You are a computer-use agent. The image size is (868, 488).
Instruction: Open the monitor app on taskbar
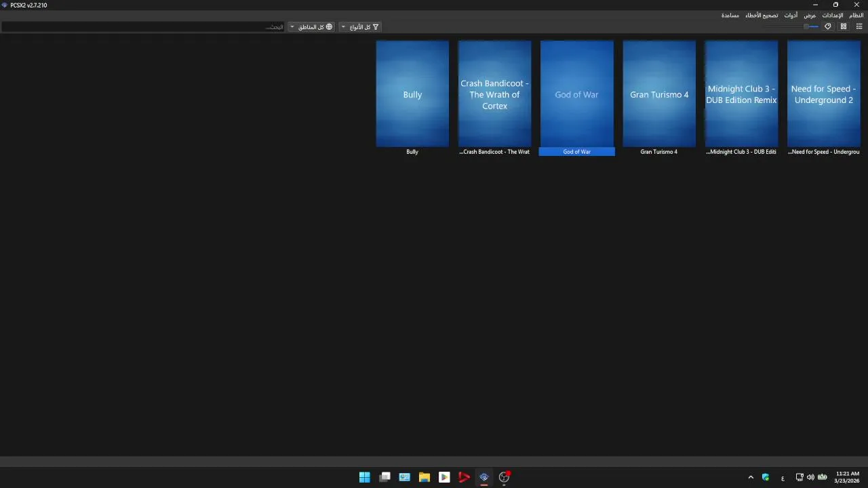coord(405,477)
